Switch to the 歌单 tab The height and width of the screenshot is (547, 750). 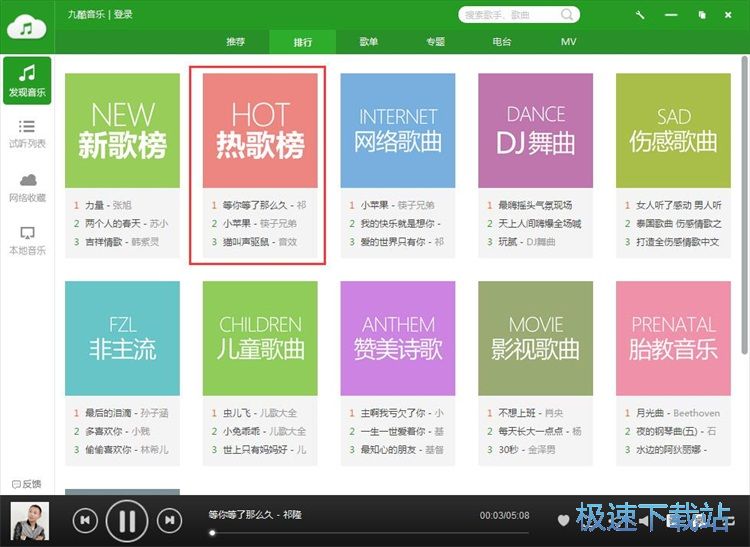point(369,42)
